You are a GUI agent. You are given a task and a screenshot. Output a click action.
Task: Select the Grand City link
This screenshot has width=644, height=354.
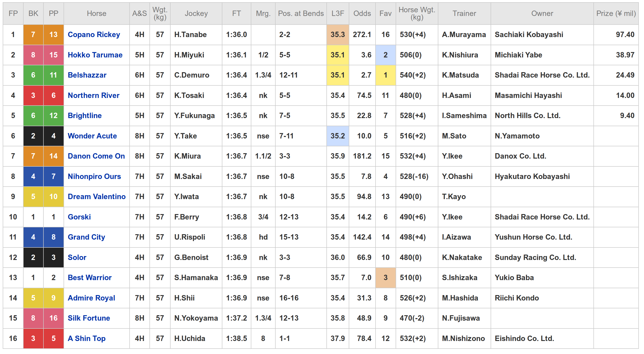(x=86, y=237)
